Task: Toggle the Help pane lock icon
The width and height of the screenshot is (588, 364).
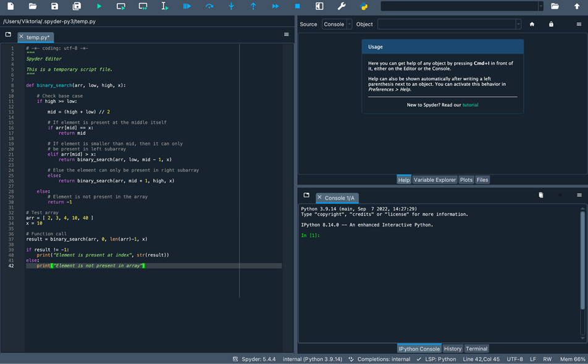Action: (x=551, y=24)
